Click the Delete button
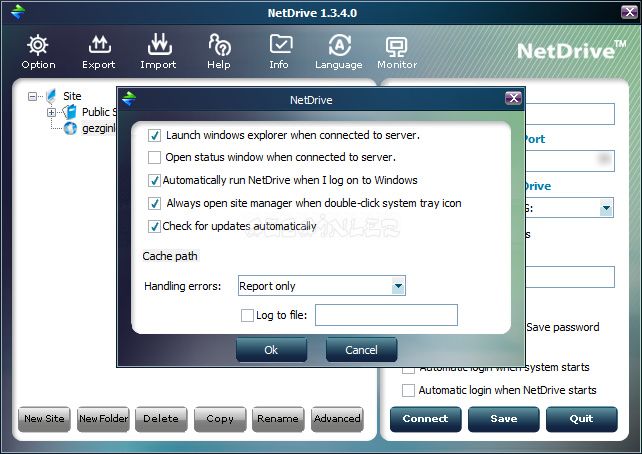Image resolution: width=642 pixels, height=454 pixels. [x=161, y=419]
